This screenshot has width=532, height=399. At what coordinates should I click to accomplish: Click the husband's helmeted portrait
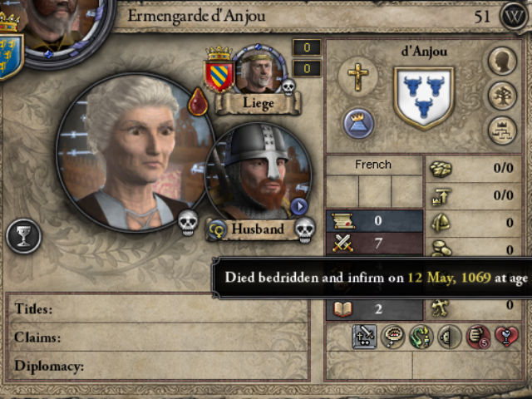259,172
